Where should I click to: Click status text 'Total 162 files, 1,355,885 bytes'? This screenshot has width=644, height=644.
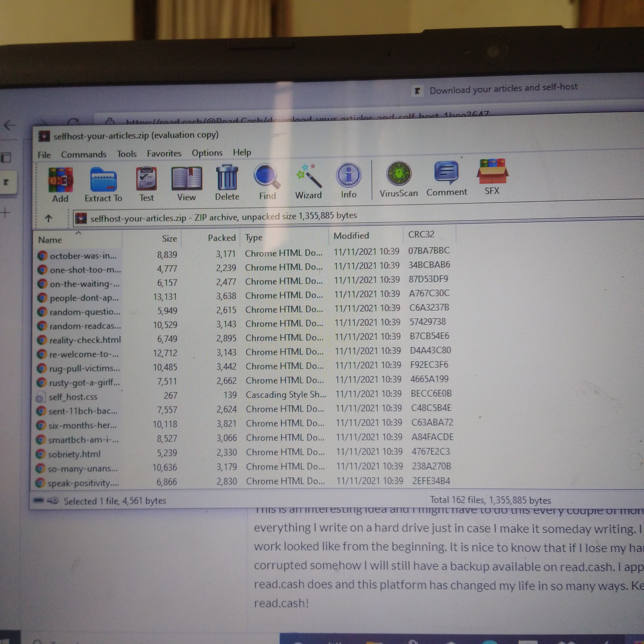tap(490, 500)
